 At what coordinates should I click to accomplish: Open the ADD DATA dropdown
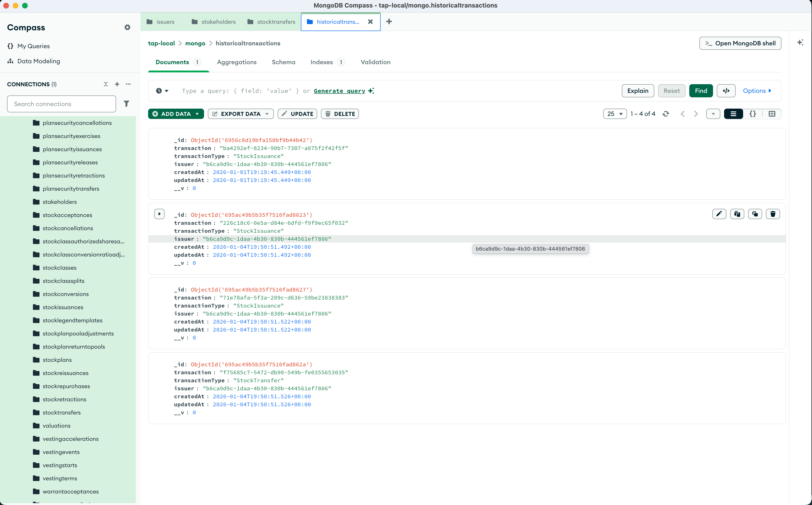176,114
